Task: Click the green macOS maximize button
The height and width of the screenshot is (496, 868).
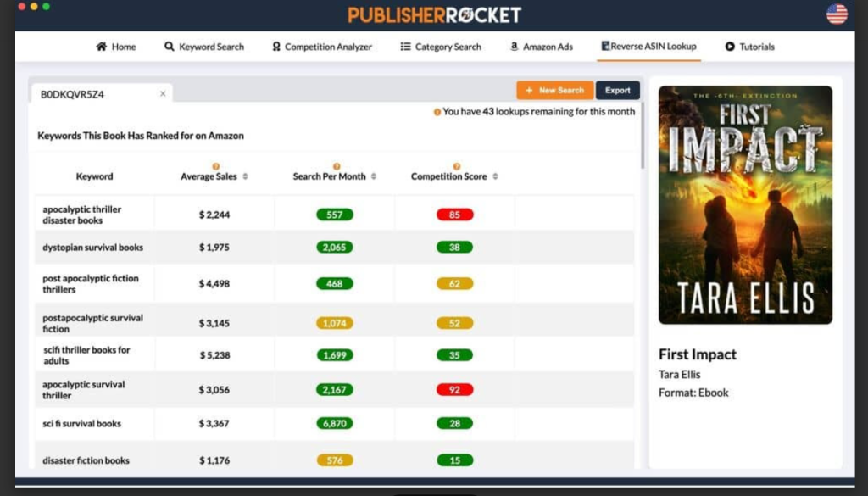Action: click(47, 7)
